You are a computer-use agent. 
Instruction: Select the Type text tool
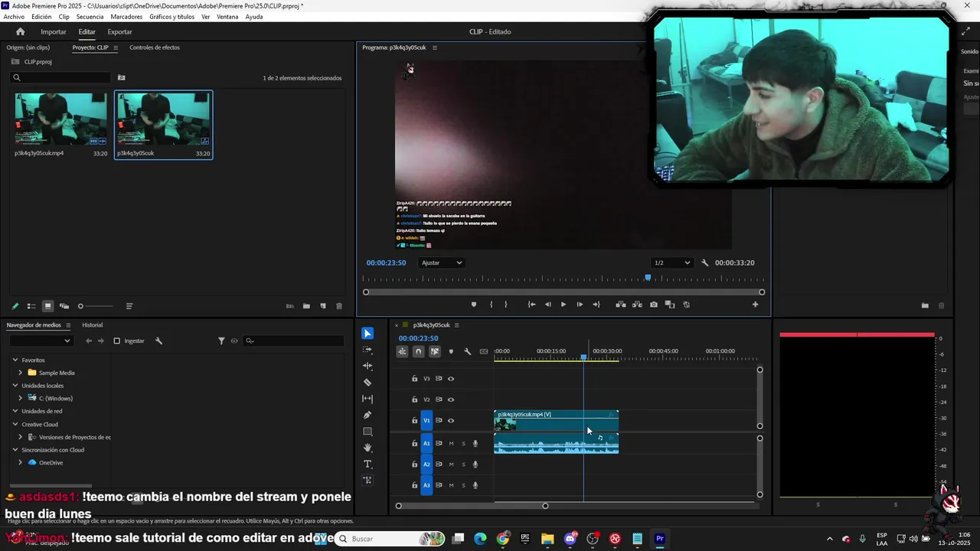coord(367,464)
